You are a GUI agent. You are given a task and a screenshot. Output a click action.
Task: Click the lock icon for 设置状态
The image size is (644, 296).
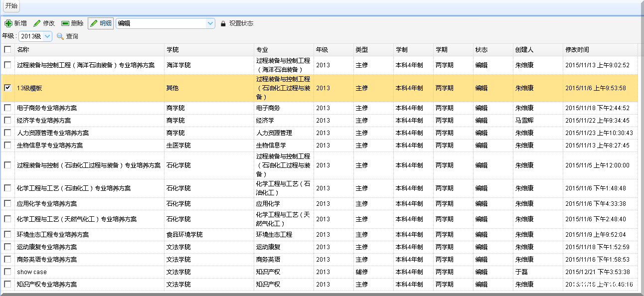223,23
